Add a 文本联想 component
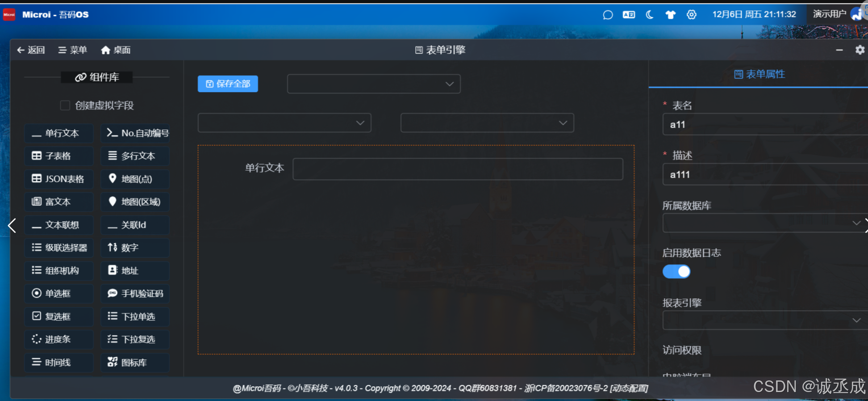This screenshot has height=401, width=868. click(x=59, y=225)
